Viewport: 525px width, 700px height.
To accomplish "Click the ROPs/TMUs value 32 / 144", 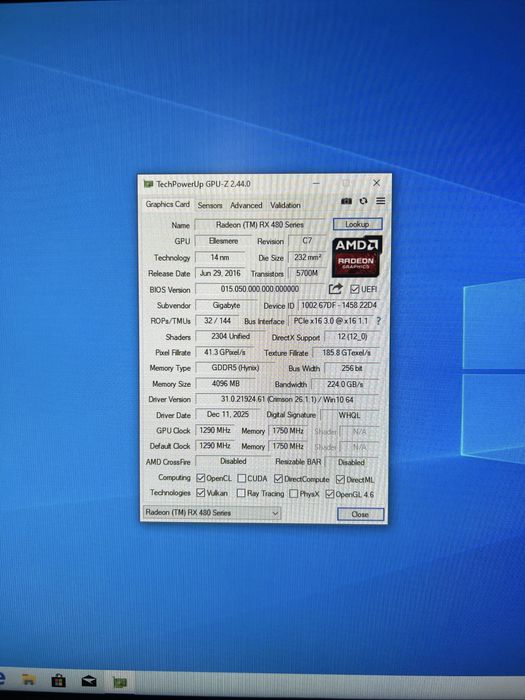I will tap(218, 321).
